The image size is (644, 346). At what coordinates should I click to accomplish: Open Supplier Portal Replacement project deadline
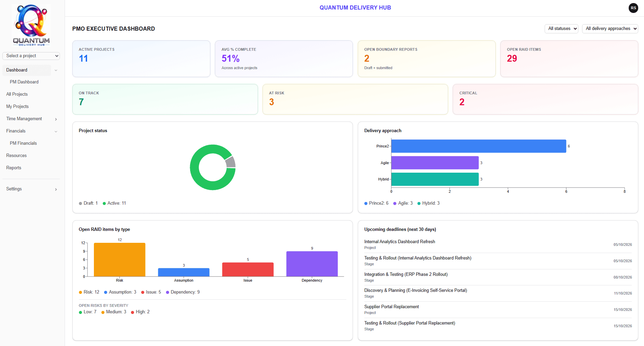click(498, 310)
